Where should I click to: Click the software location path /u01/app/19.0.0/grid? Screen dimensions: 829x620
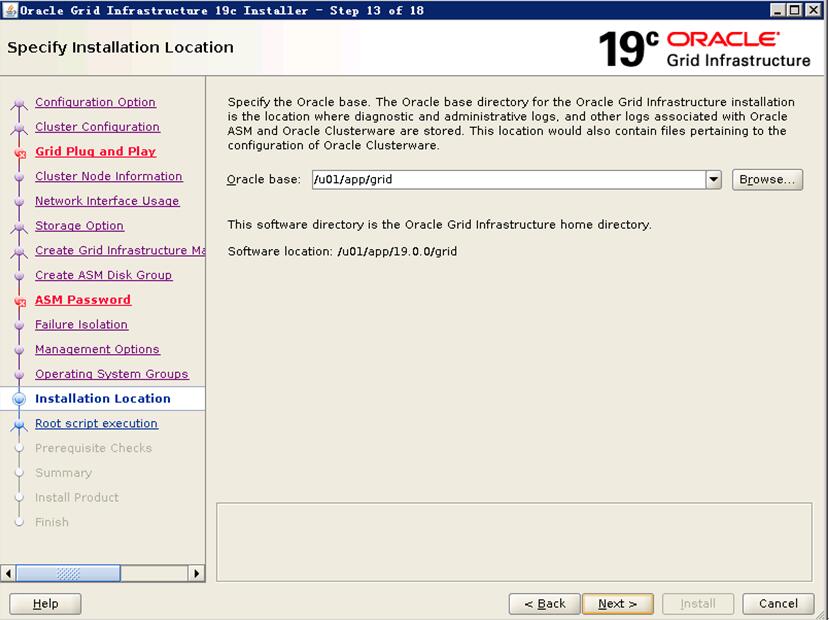click(x=397, y=251)
